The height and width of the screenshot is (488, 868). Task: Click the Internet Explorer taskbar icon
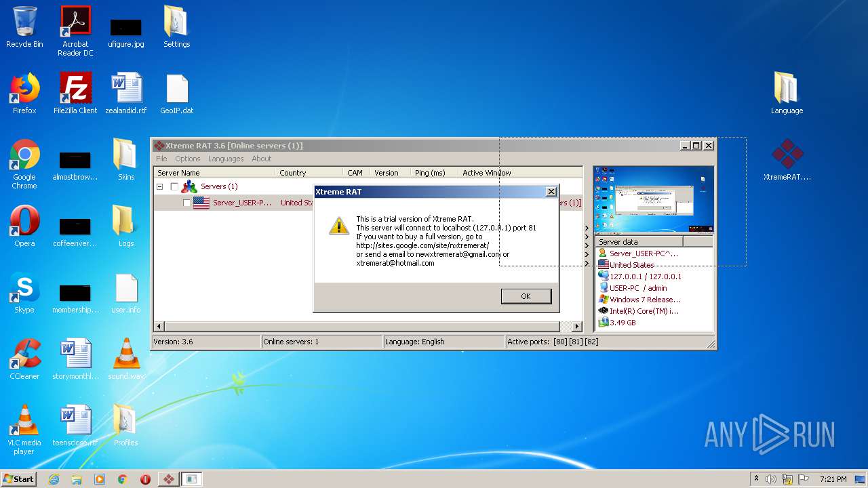pos(54,479)
